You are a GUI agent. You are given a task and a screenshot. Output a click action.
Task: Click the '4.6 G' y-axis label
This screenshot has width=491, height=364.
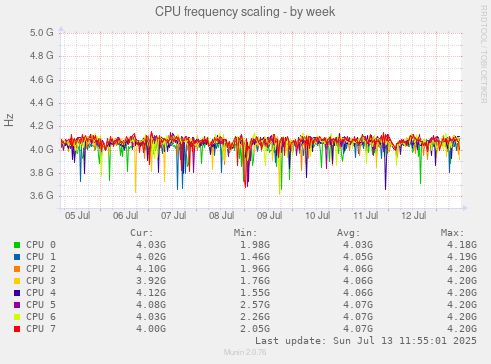click(41, 79)
